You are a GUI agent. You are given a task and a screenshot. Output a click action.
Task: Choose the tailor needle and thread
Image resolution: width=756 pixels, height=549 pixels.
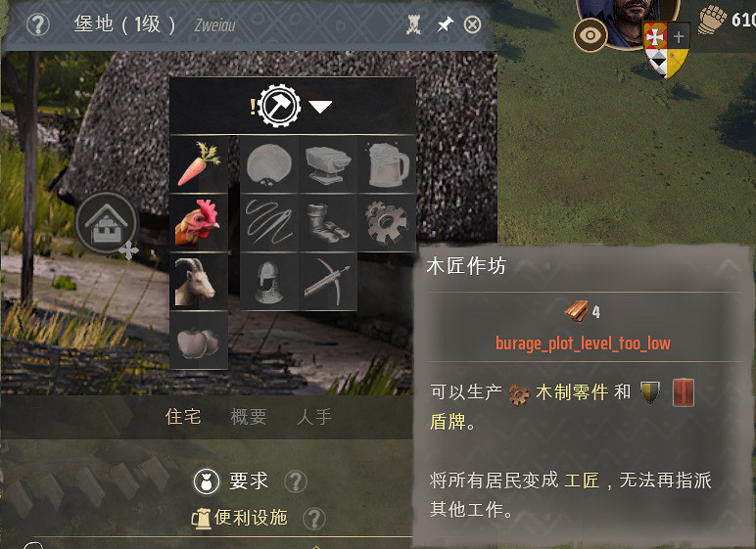click(269, 223)
